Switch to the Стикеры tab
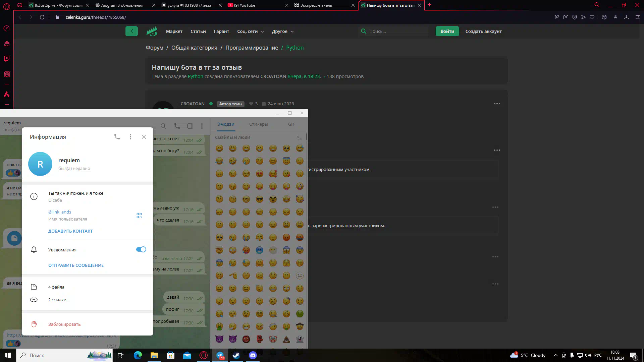 pos(259,124)
